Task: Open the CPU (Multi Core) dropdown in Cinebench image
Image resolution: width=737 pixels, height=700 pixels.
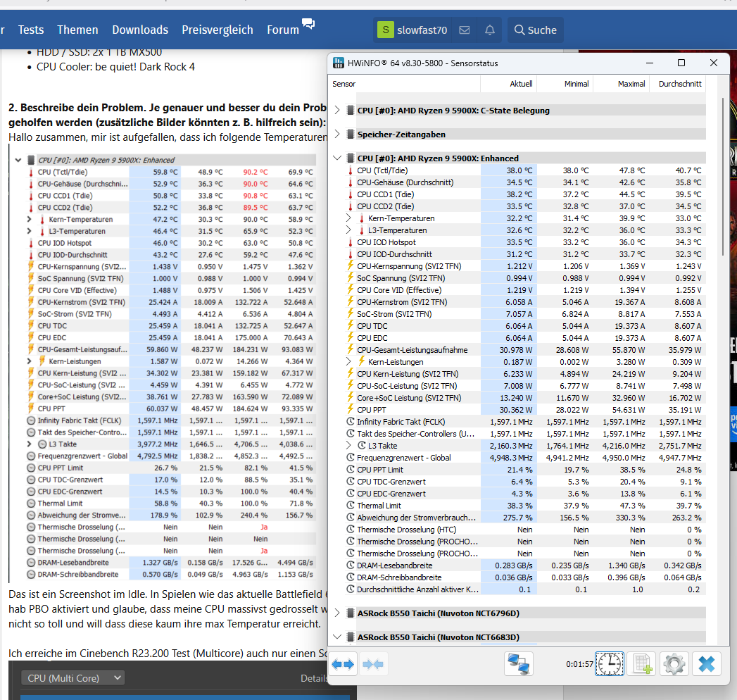Action: point(73,678)
